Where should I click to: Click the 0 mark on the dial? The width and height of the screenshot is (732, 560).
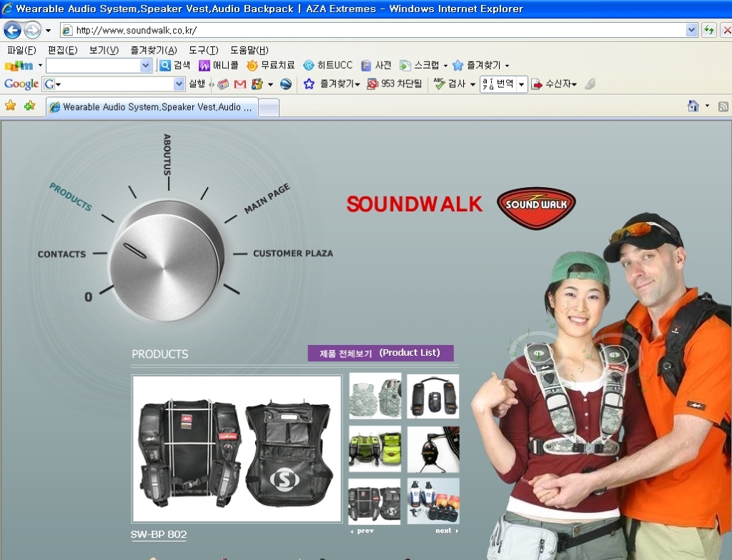(x=88, y=297)
